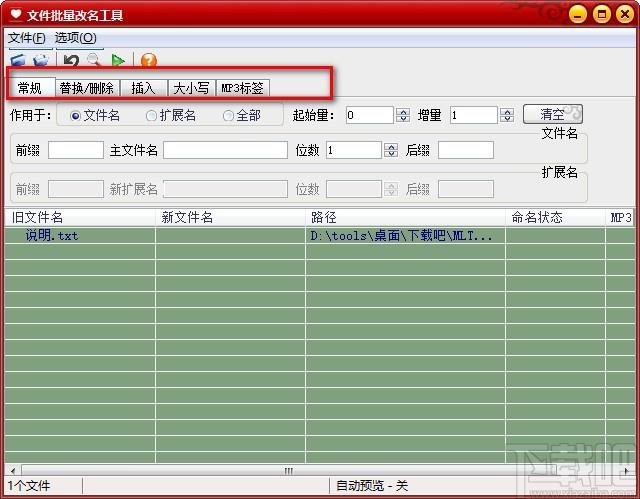Open the 选项(O) menu
Screen dimensions: 640x499
coord(76,38)
